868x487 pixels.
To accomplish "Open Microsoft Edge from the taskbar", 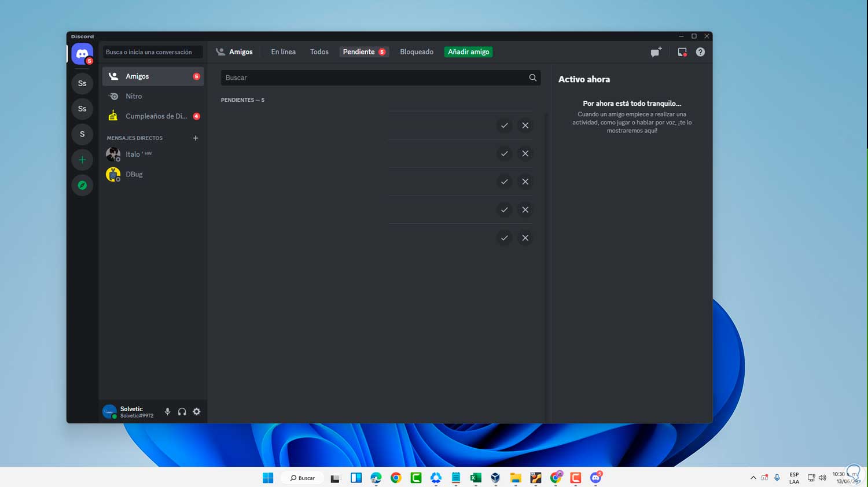I will 376,478.
